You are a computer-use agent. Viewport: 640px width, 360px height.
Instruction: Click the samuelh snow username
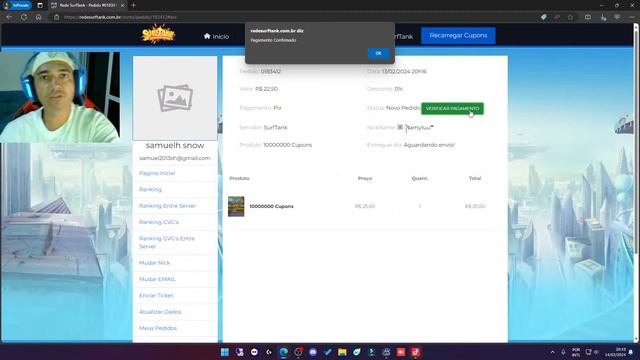tap(175, 145)
